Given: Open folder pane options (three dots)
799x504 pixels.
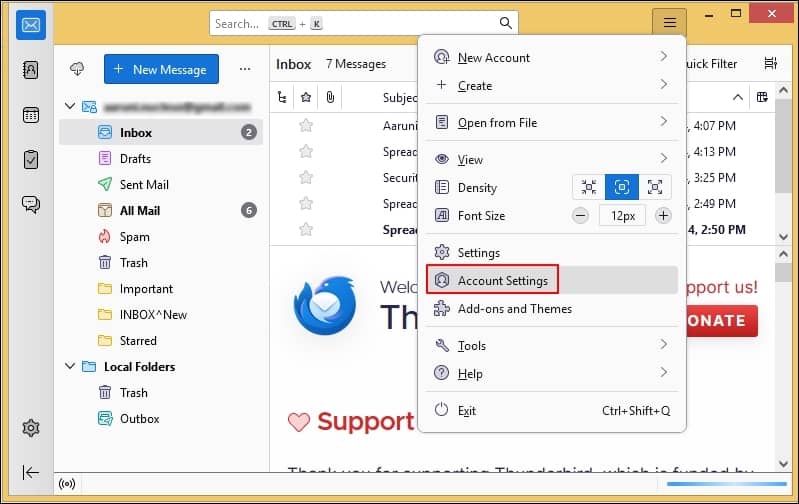Looking at the screenshot, I should click(x=245, y=69).
